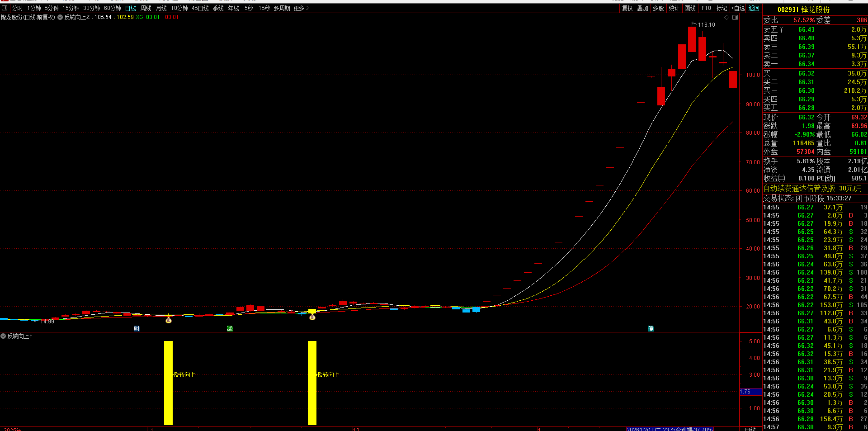Toggle the right info panel icon above chart
This screenshot has height=431, width=868.
(x=735, y=17)
